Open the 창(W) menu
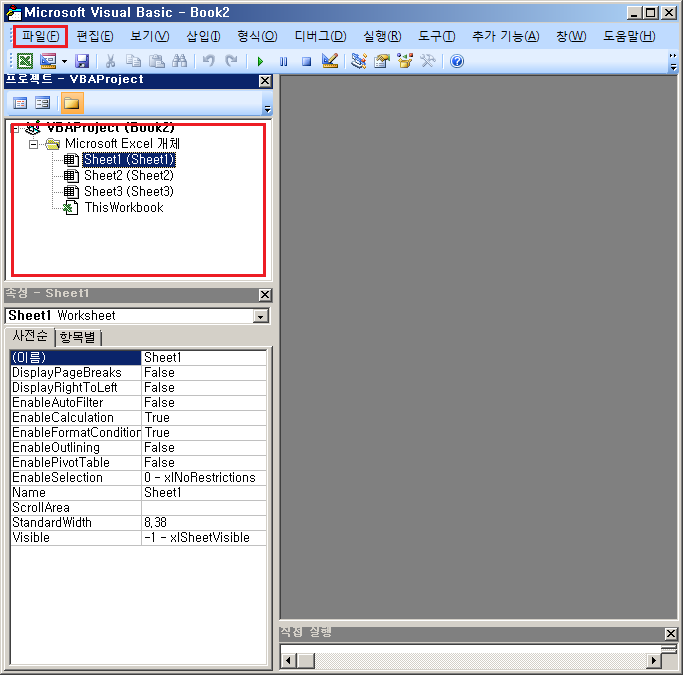The image size is (683, 675). coord(571,36)
